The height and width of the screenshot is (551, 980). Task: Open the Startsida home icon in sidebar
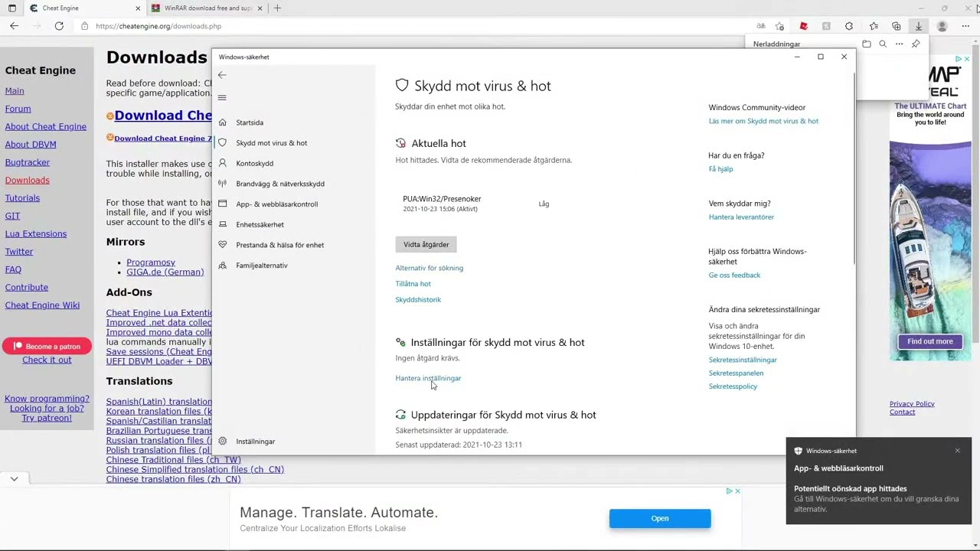pyautogui.click(x=222, y=122)
